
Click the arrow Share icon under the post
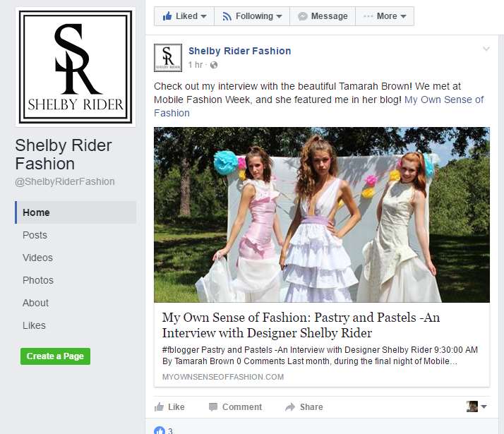coord(290,407)
